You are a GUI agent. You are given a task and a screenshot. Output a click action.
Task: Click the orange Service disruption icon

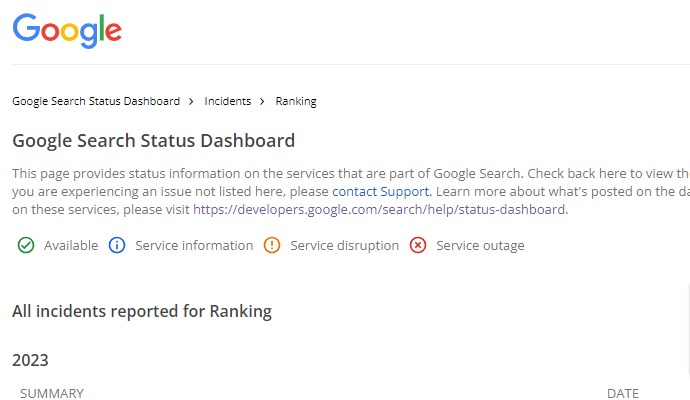pos(272,245)
